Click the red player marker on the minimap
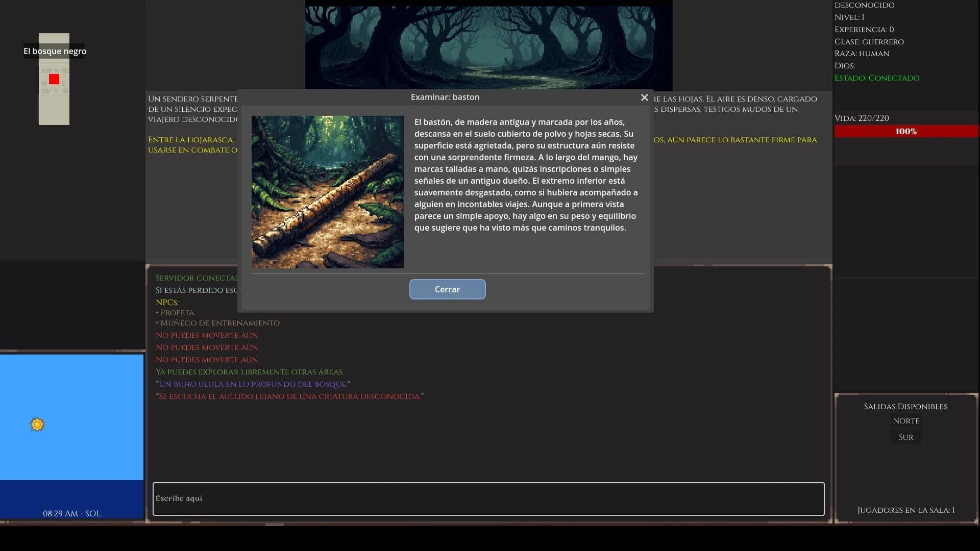 (54, 79)
